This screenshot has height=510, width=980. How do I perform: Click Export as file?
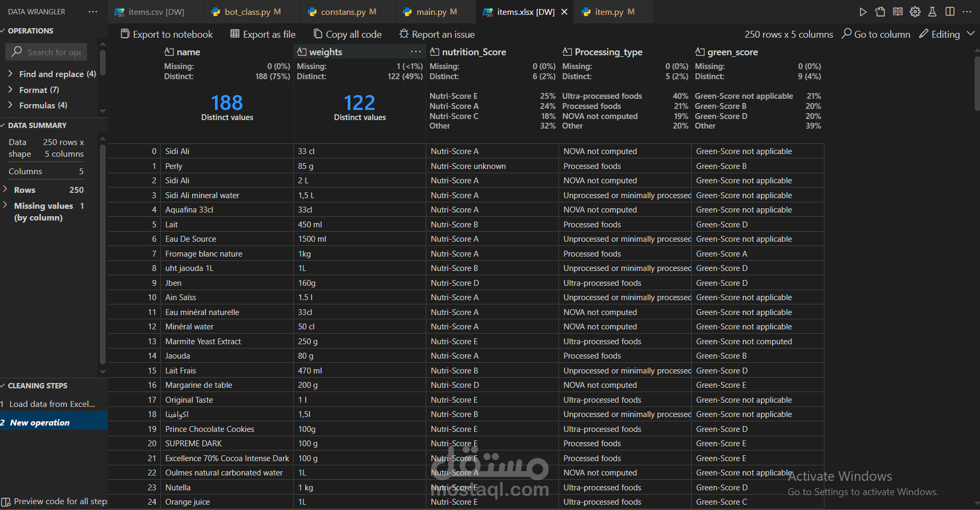pyautogui.click(x=263, y=34)
